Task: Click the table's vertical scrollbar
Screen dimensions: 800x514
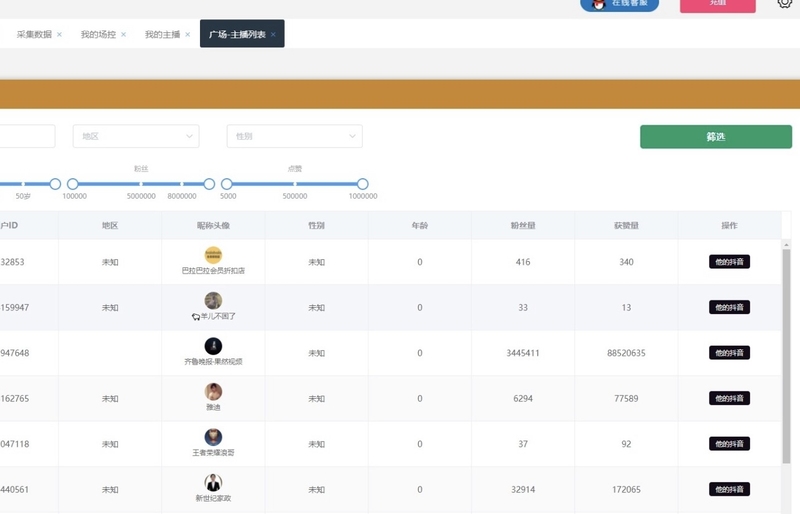Action: pos(786,350)
